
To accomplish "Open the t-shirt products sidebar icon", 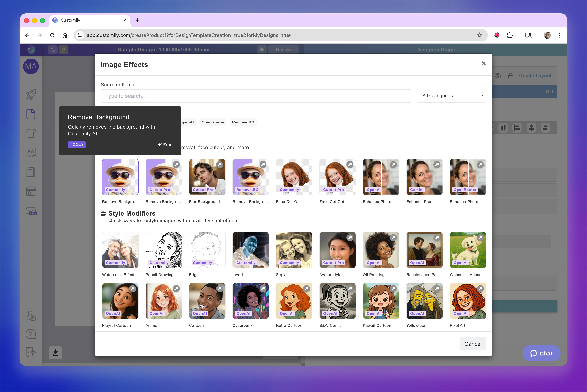I will tap(31, 133).
